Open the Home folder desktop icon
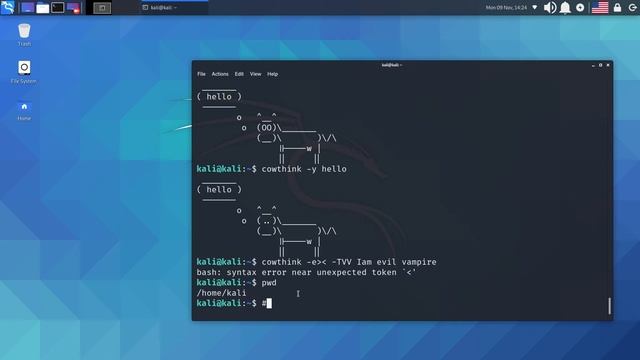Viewport: 640px width, 360px height. tap(24, 110)
